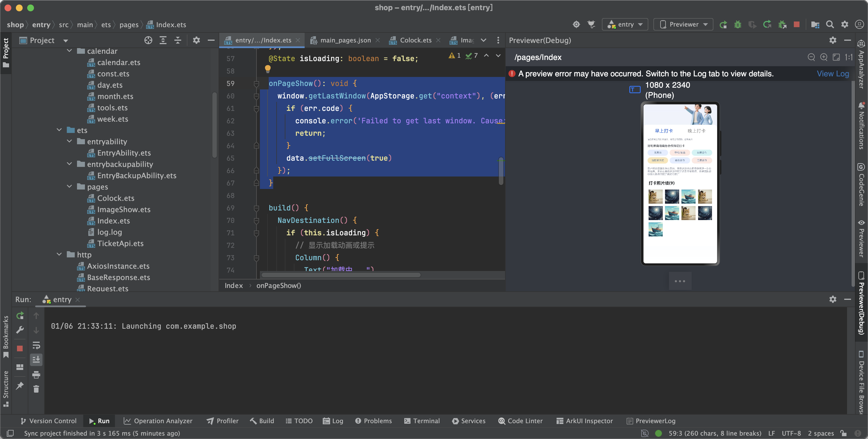Toggle scroll-to-end in the Run console
Viewport: 868px width, 439px height.
coord(36,360)
